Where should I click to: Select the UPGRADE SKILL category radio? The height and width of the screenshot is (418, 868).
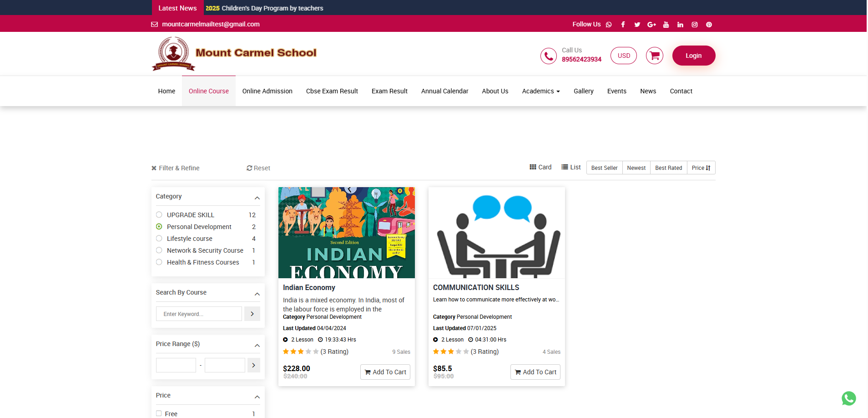click(x=159, y=215)
